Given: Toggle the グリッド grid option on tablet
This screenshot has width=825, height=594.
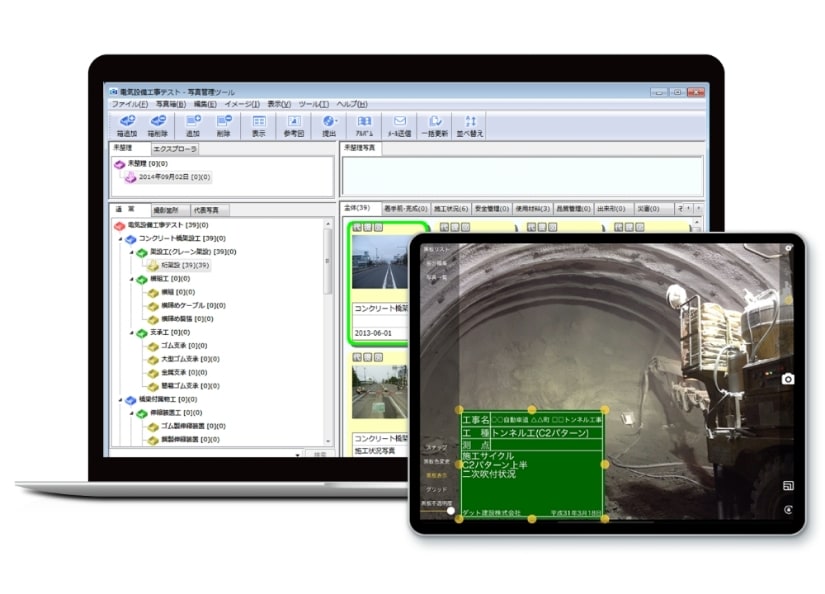Looking at the screenshot, I should tap(435, 489).
